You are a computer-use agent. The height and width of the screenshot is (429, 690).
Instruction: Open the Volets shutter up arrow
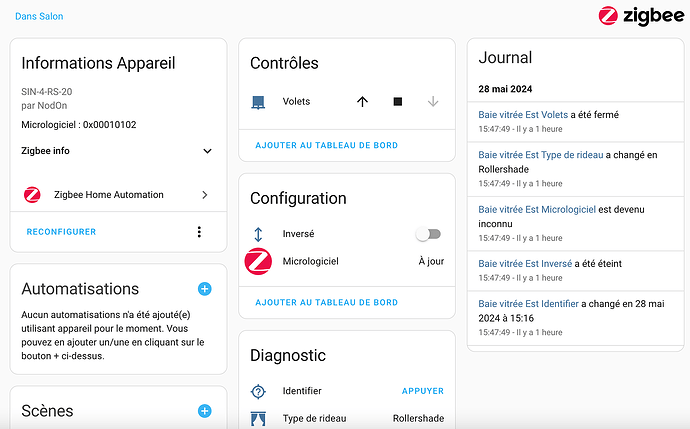[x=362, y=102]
